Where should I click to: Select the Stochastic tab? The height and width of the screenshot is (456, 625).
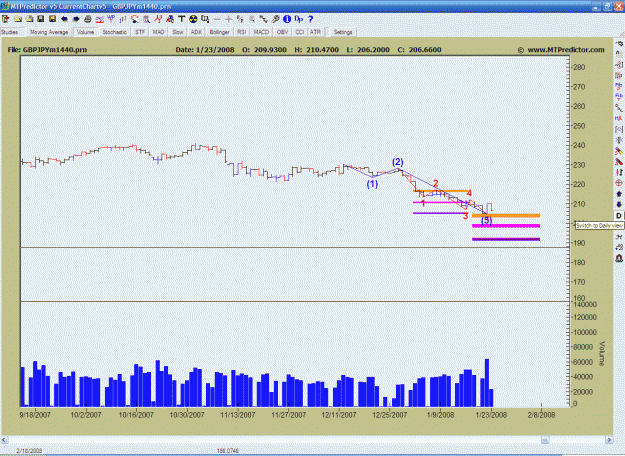114,32
